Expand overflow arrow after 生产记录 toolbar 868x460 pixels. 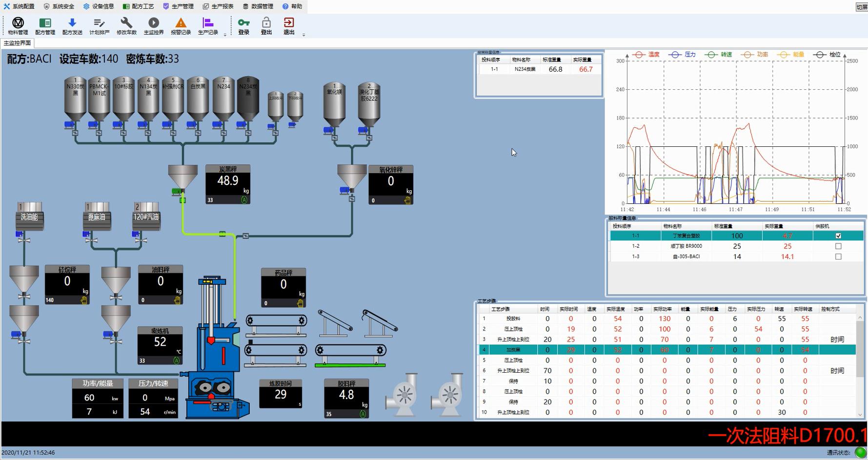tap(225, 35)
